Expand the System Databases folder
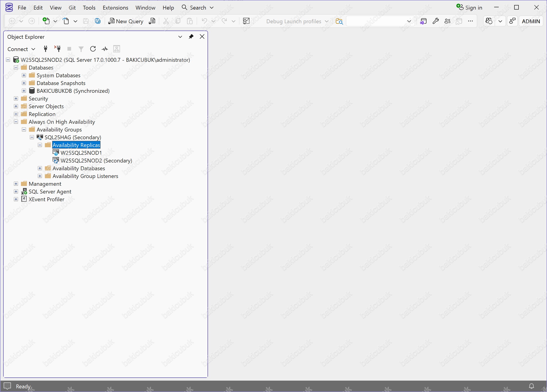 click(24, 75)
